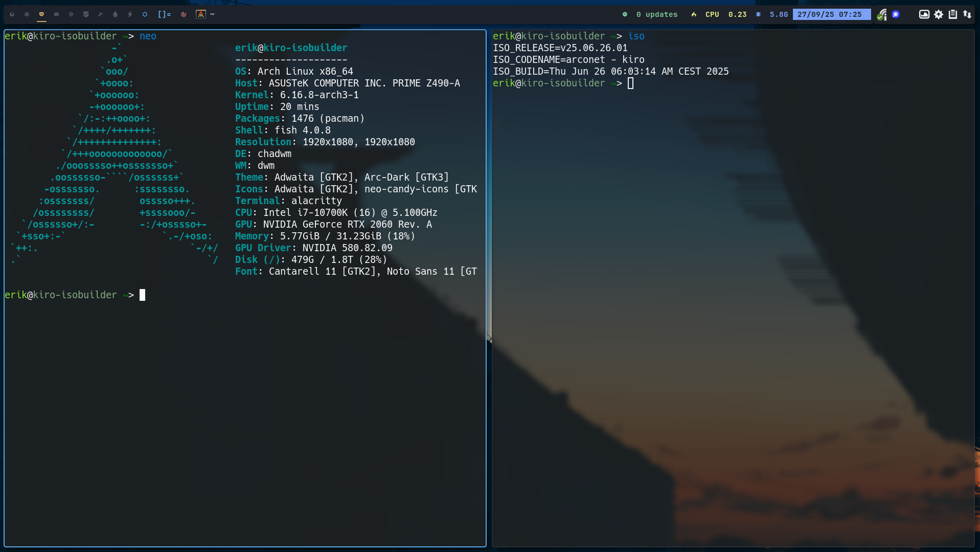980x552 pixels.
Task: Switch to the Chrome workspace tag
Action: pos(27,14)
